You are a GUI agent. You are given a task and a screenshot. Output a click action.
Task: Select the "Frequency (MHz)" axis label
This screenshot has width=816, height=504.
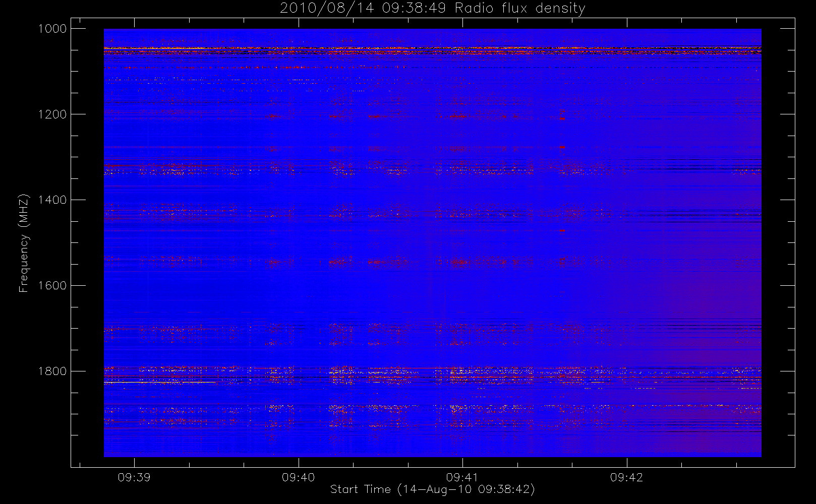pyautogui.click(x=24, y=243)
